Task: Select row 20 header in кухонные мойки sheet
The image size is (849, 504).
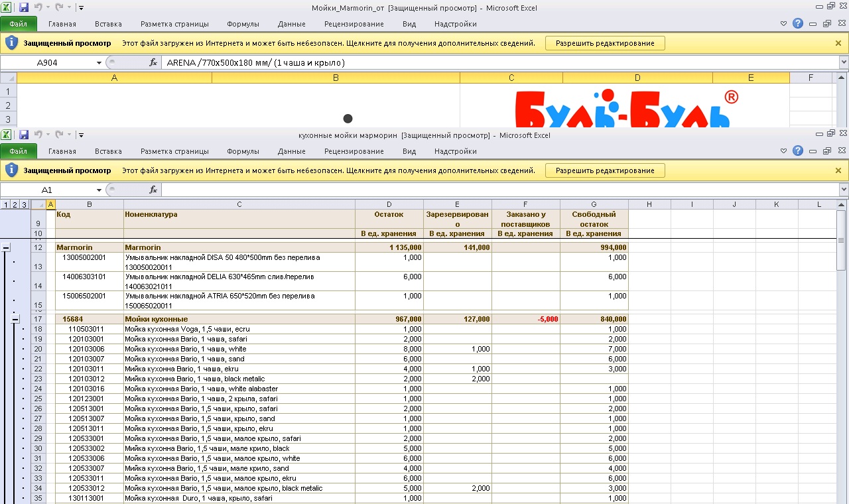Action: pyautogui.click(x=38, y=349)
